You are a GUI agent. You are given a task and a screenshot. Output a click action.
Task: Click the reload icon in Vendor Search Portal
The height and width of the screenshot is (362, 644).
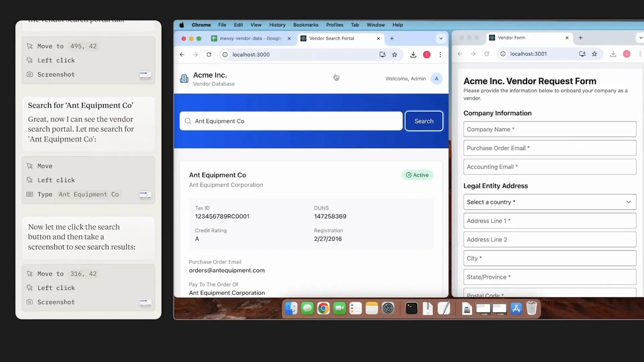point(209,55)
